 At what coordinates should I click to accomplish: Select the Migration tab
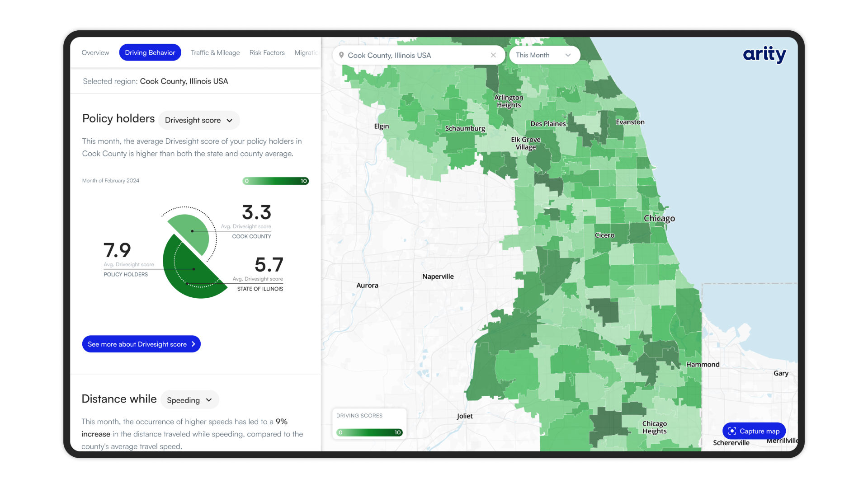(308, 52)
